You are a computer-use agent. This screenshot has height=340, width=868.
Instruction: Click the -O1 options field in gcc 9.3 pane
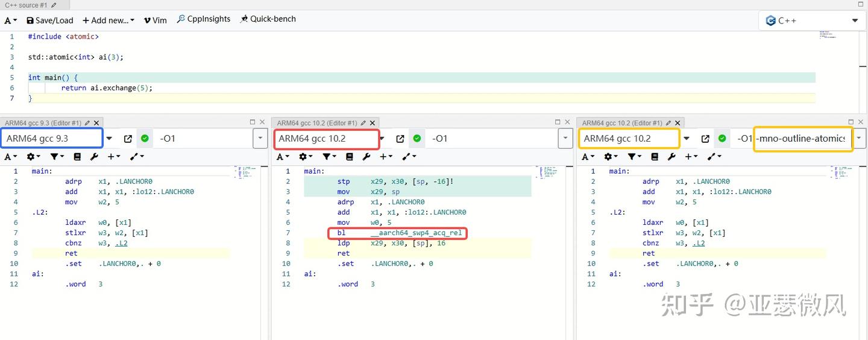pyautogui.click(x=202, y=139)
